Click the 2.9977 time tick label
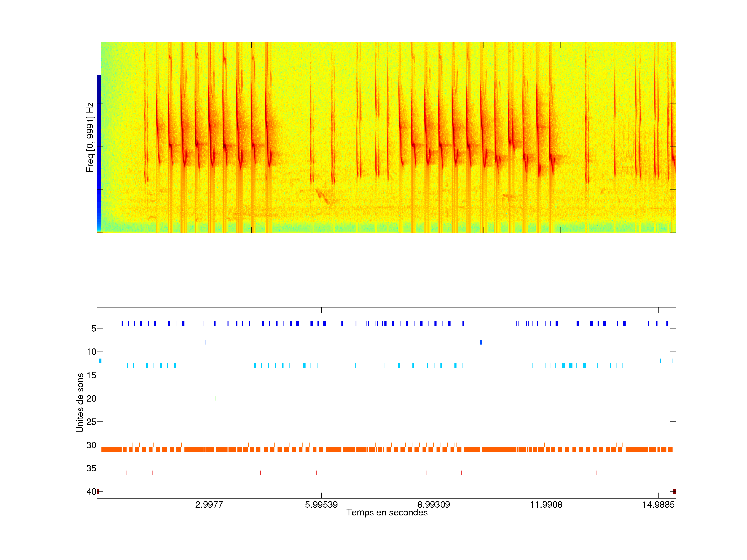The width and height of the screenshot is (747, 560). (x=209, y=505)
